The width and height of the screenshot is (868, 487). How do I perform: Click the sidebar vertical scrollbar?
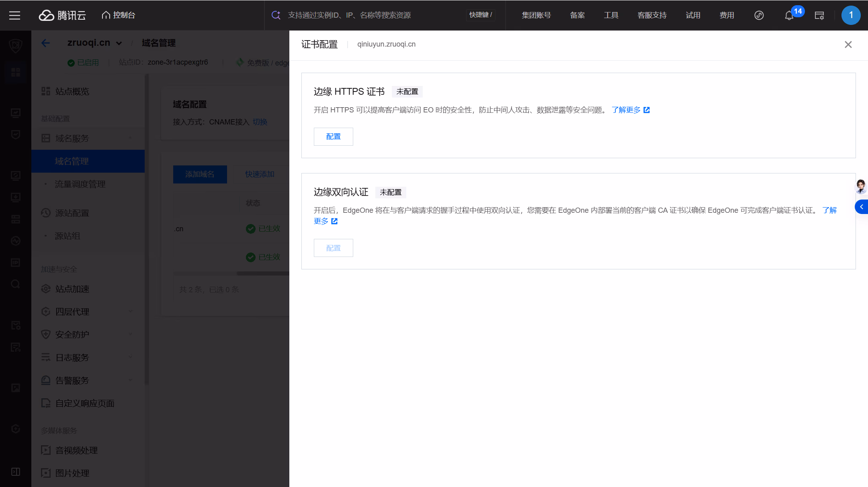pos(147,229)
